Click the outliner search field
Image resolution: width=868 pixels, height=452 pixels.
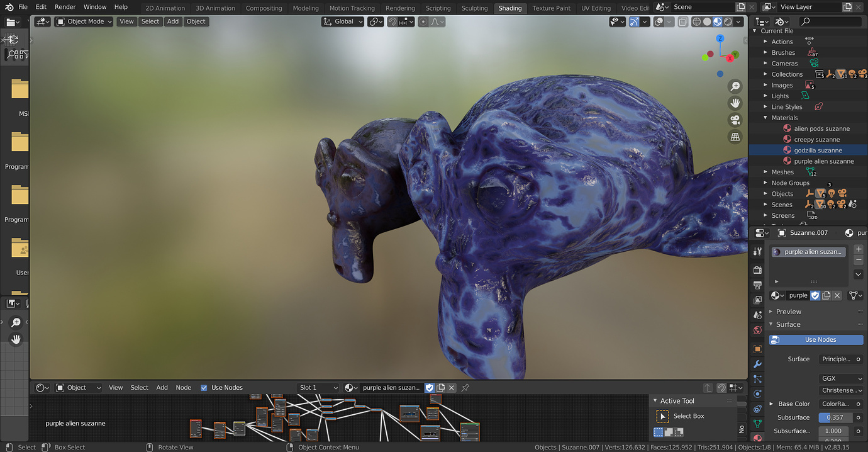click(832, 21)
